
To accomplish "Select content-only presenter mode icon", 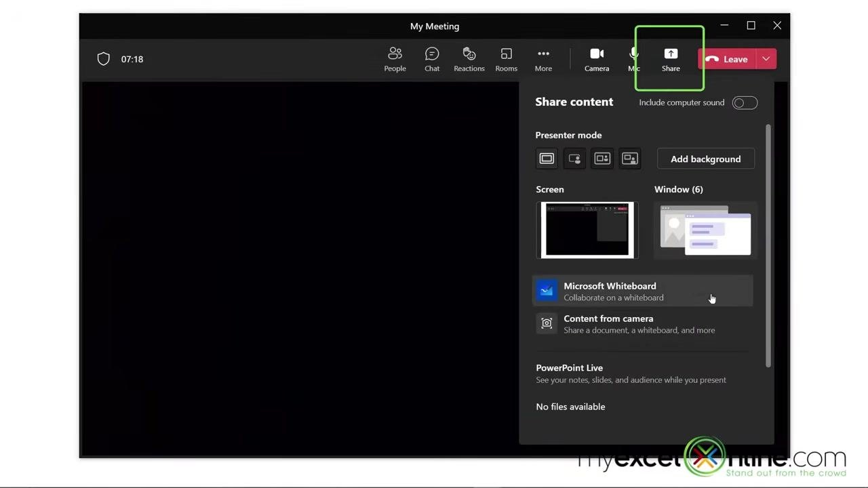I will [x=547, y=159].
